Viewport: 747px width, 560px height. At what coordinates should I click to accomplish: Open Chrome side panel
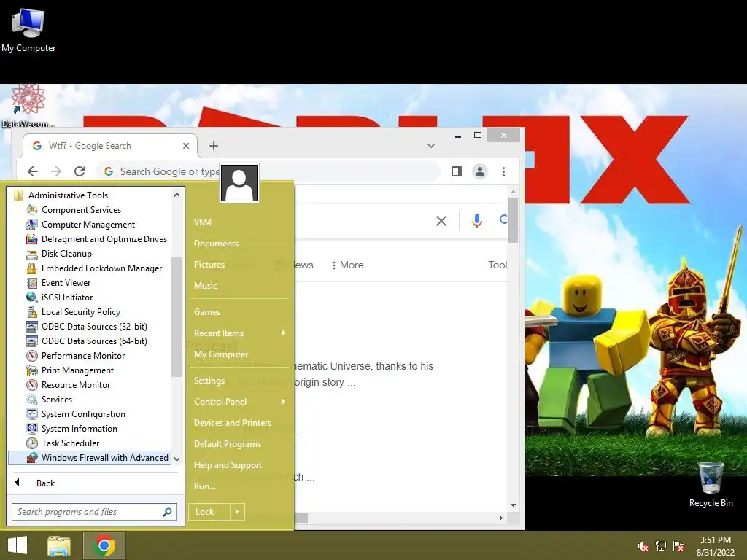coord(457,171)
